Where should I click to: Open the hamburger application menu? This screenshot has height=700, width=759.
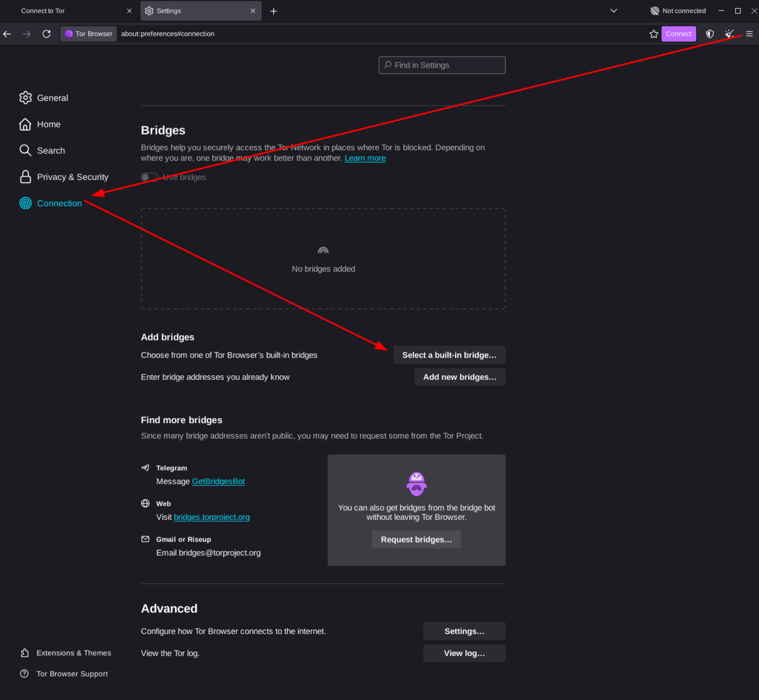point(749,34)
